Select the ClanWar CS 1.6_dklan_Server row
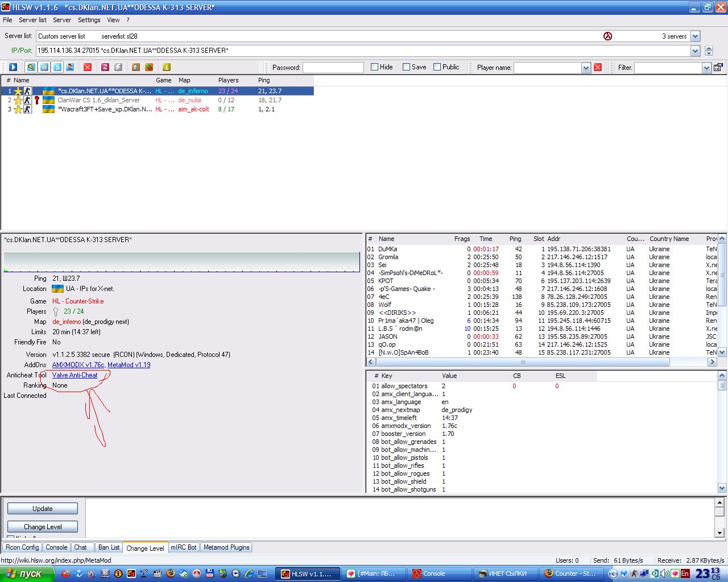728x582 pixels. coord(157,100)
